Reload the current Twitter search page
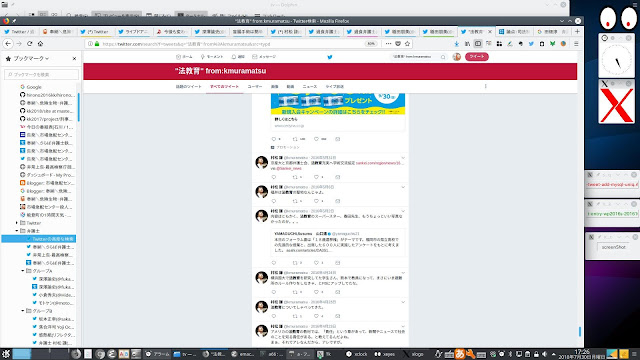Image resolution: width=640 pixels, height=360 pixels. 29,43
